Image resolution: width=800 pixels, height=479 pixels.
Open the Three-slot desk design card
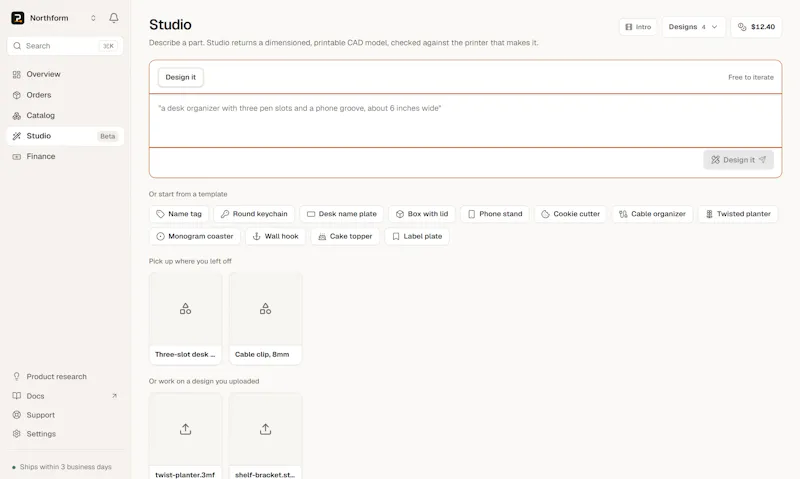click(185, 319)
